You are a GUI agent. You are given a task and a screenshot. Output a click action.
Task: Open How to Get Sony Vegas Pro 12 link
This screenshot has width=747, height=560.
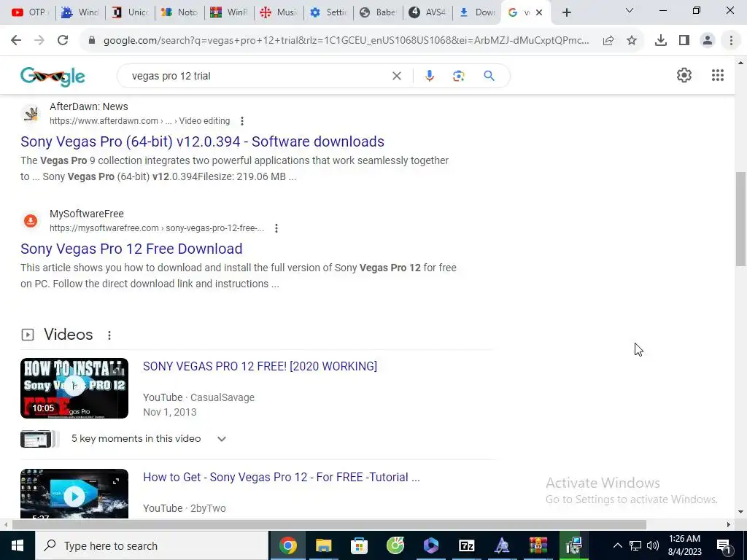pos(282,477)
